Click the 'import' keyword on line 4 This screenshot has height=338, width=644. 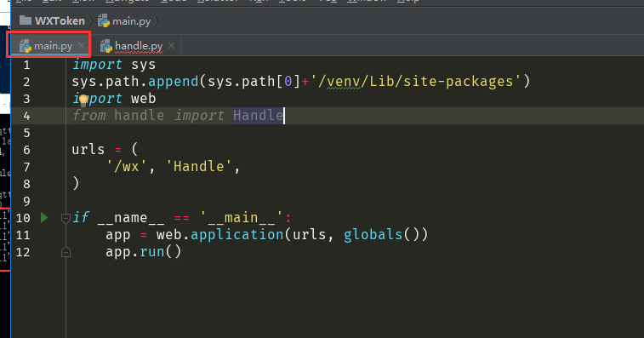point(199,116)
